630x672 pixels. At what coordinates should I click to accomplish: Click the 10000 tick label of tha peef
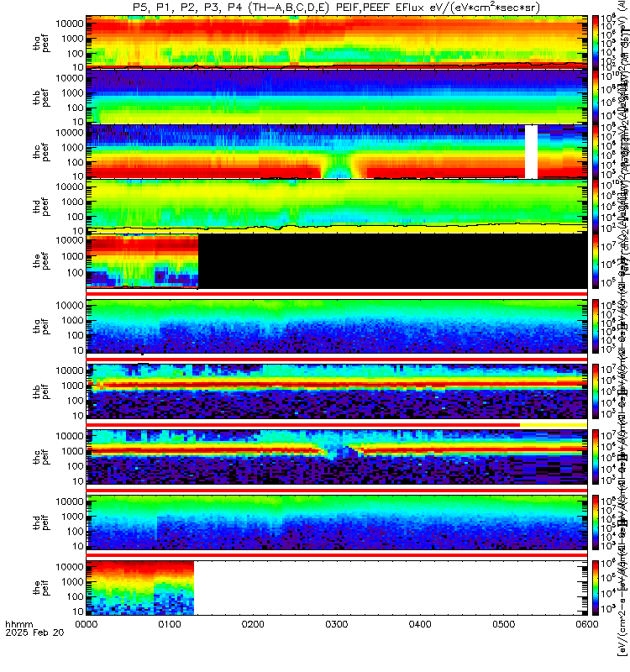pos(70,24)
